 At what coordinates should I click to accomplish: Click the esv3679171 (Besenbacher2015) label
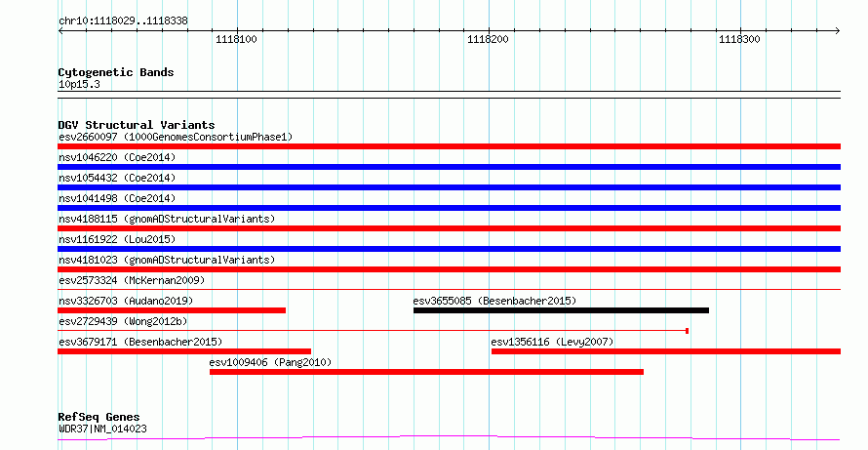pyautogui.click(x=140, y=342)
